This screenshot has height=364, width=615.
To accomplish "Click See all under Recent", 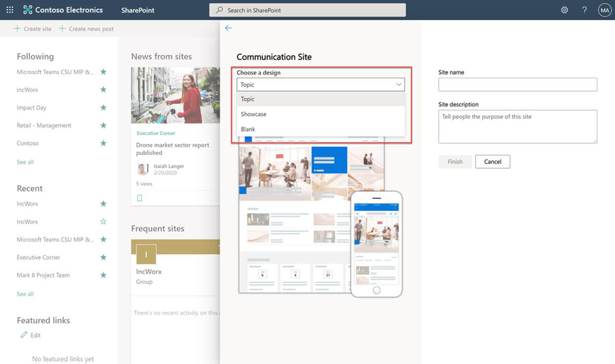I will (x=25, y=294).
